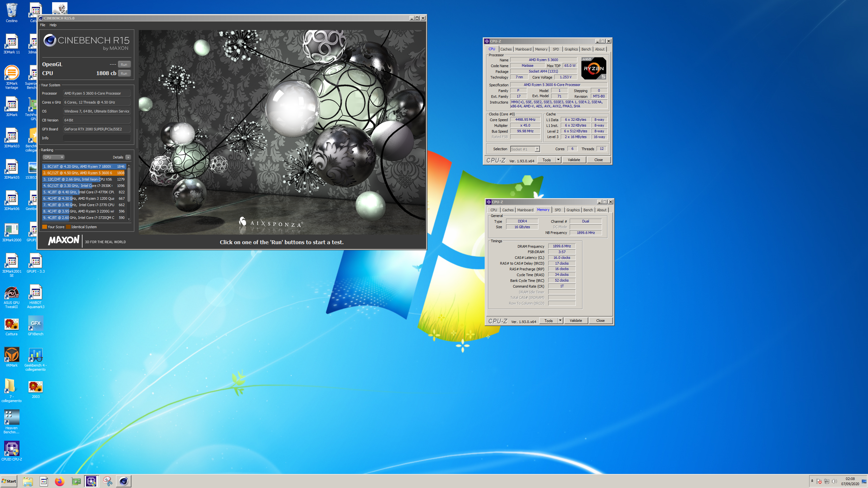Switch to Bench tab in upper CPU-Z
The width and height of the screenshot is (868, 488).
pos(586,49)
